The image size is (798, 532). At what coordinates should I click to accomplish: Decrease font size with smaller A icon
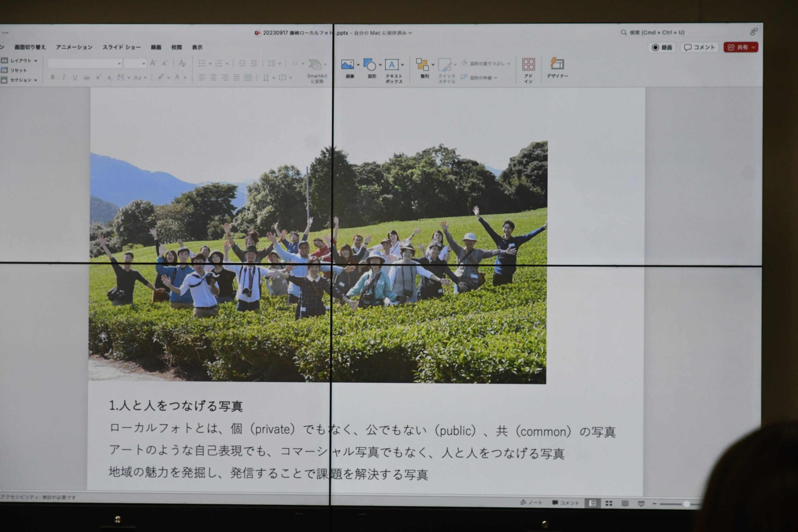[165, 63]
